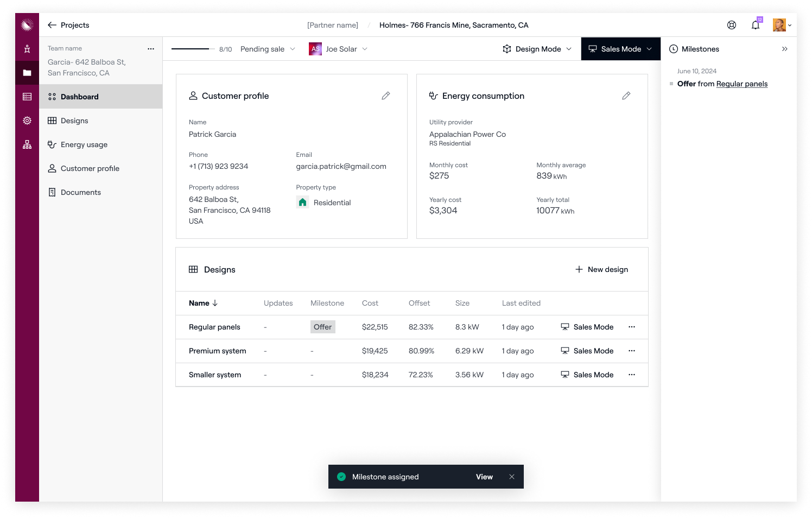Click the notifications bell icon
This screenshot has width=812, height=519.
click(x=755, y=25)
